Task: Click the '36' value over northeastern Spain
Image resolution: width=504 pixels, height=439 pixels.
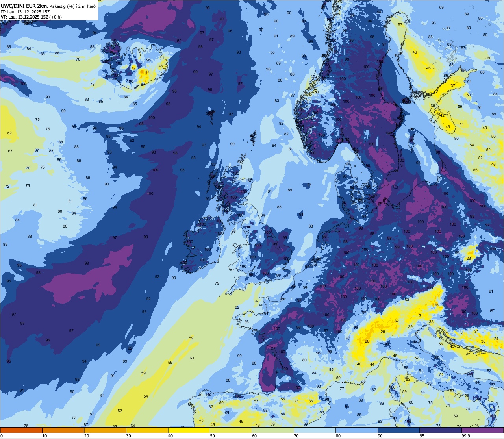Action: click(311, 401)
